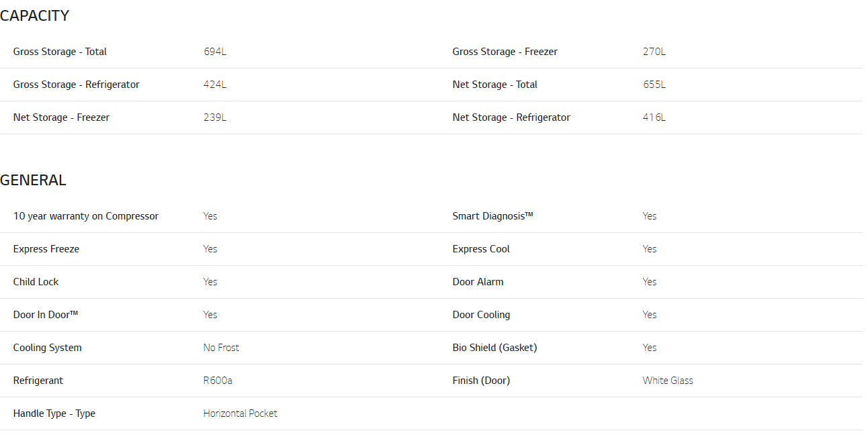Select the Bio Shield (Gasket) label
This screenshot has height=443, width=868.
[494, 348]
